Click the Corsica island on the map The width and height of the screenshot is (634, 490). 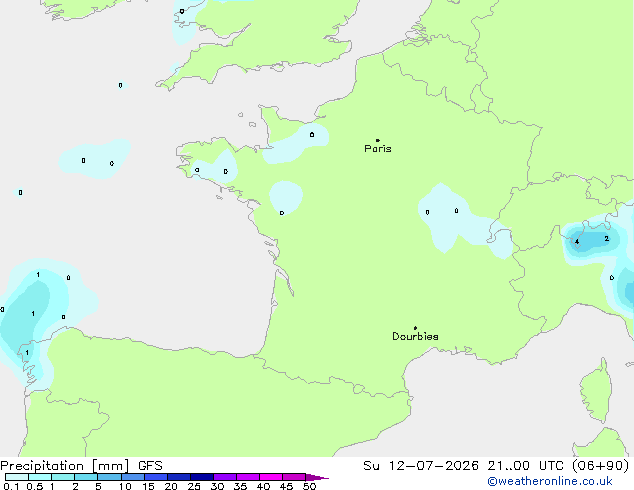point(597,390)
